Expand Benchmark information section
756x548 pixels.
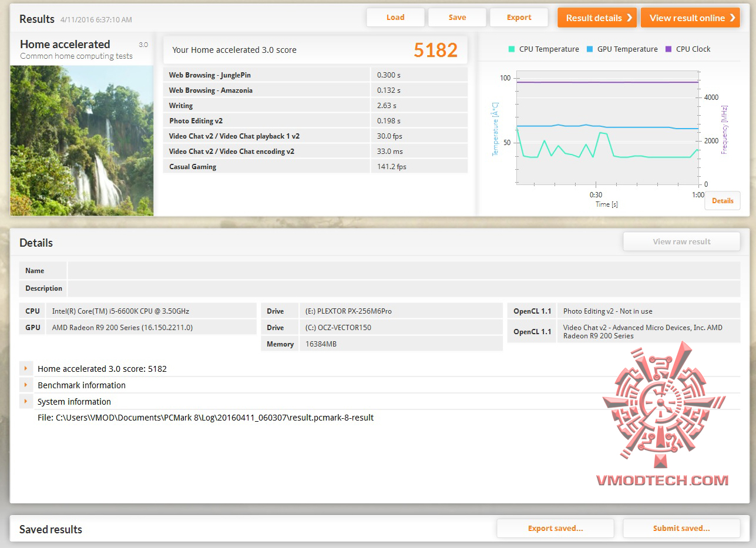click(x=26, y=385)
